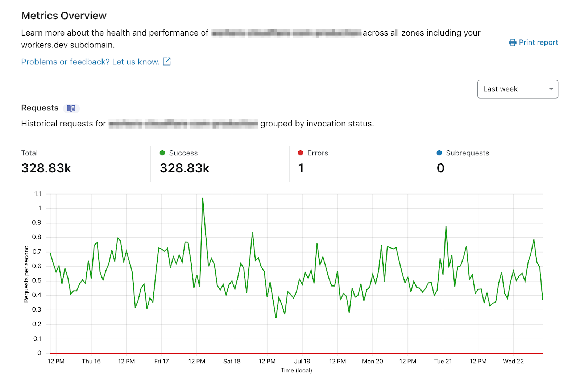The height and width of the screenshot is (392, 580).
Task: Toggle the Errors series legend
Action: click(318, 153)
